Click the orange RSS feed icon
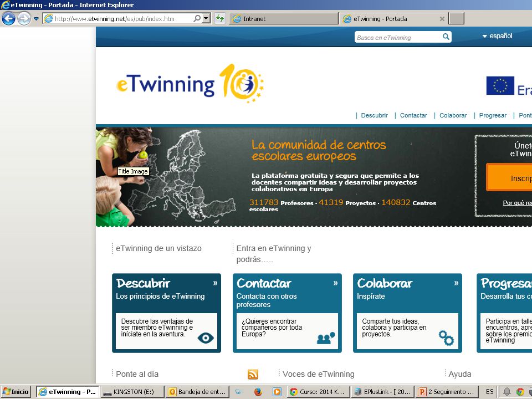 coord(253,374)
